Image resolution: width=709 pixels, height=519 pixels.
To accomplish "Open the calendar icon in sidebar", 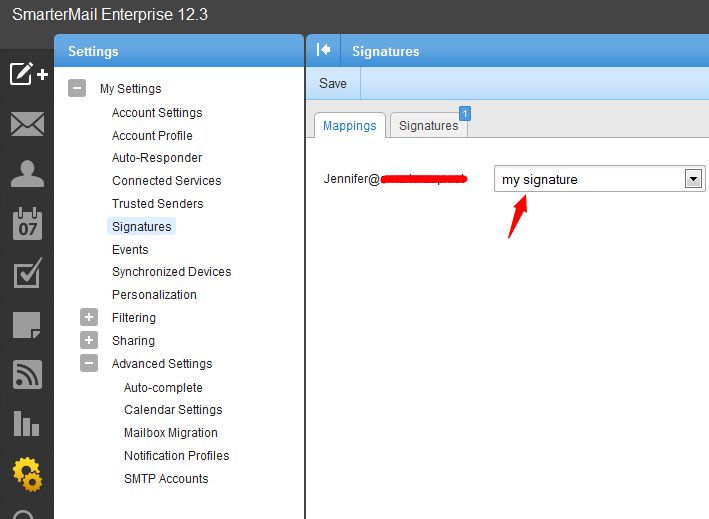I will click(x=27, y=223).
